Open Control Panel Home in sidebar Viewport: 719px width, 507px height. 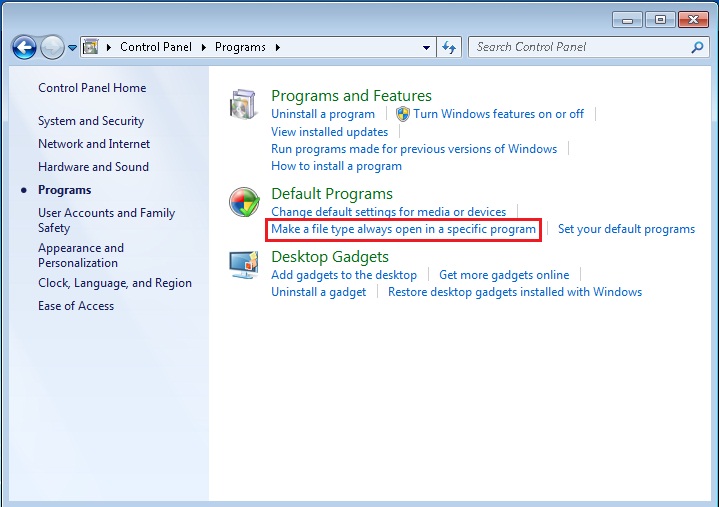coord(92,88)
